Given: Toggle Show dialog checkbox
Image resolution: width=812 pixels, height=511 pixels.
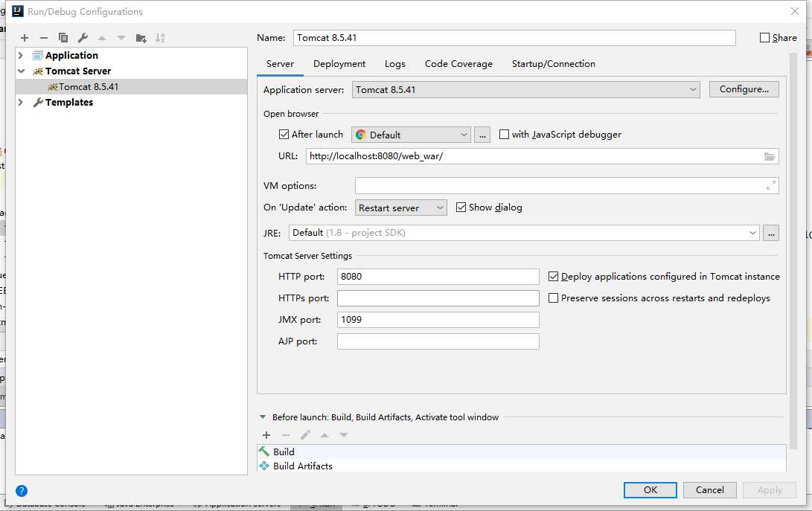Looking at the screenshot, I should [461, 208].
